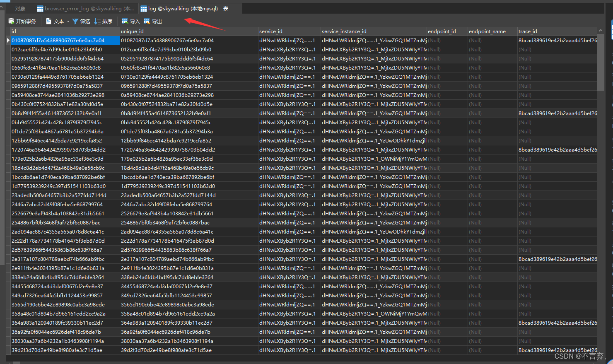This screenshot has width=613, height=364.
Task: Select id cell 0b430c0f07524832ba71e82a30fd0d5e
Action: (x=65, y=104)
